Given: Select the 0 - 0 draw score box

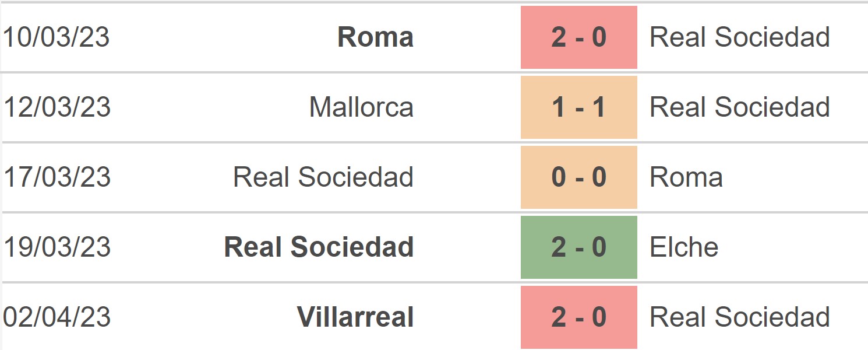Looking at the screenshot, I should [x=578, y=177].
